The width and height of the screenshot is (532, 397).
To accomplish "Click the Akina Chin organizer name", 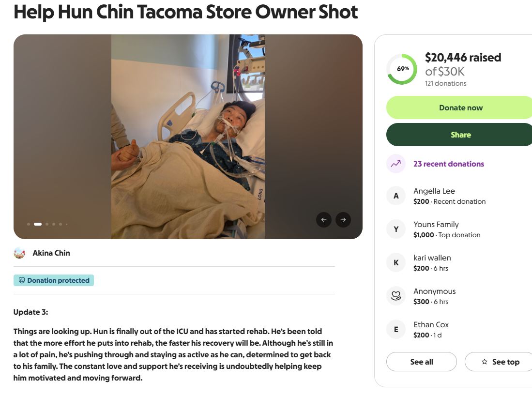I will [51, 253].
